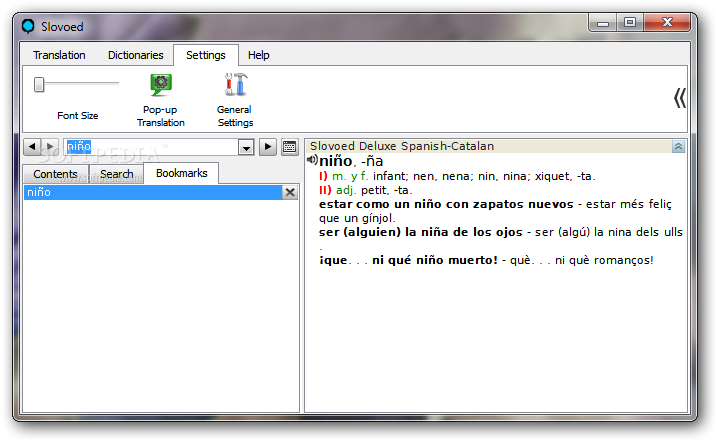Translate word with the go arrow button
Image resolution: width=718 pixels, height=442 pixels.
268,147
